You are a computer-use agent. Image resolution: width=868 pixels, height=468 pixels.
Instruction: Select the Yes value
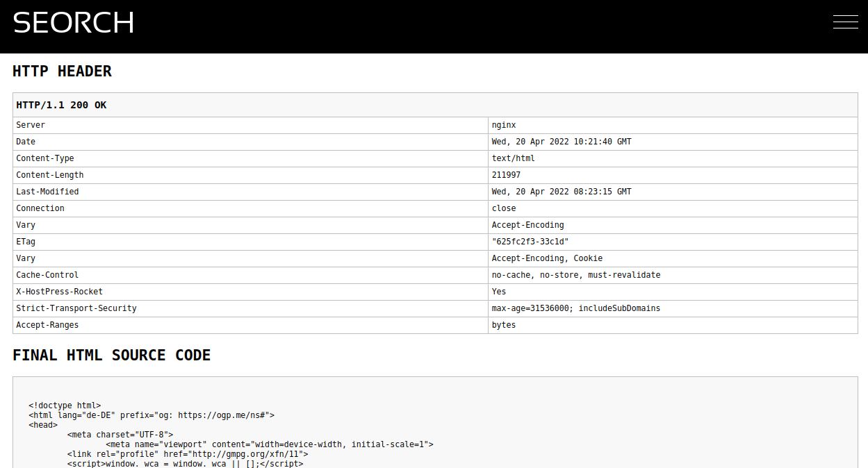499,292
